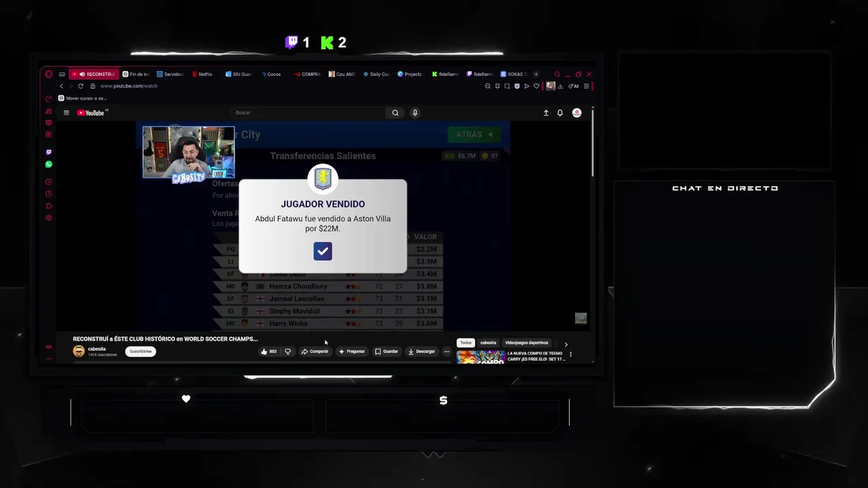Image resolution: width=868 pixels, height=488 pixels.
Task: Click the ATRÁS button in the video
Action: 474,134
